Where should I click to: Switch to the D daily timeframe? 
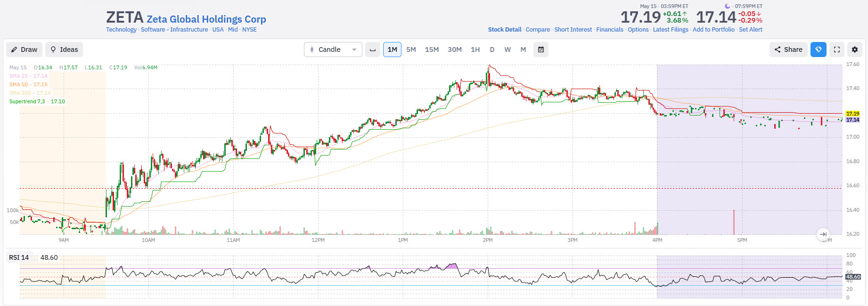pos(492,50)
